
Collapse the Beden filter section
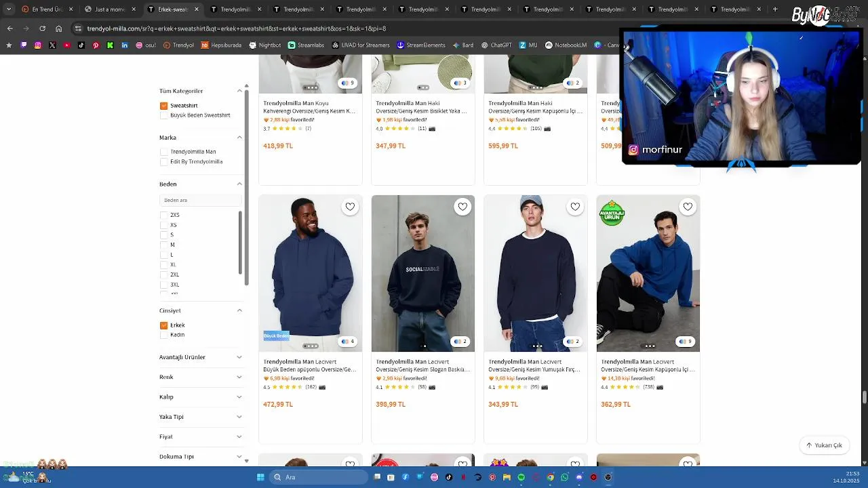tap(239, 184)
